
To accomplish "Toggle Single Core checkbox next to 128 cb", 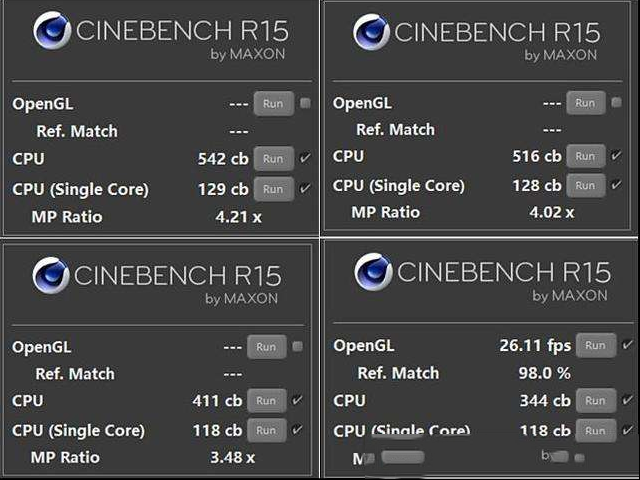I will pyautogui.click(x=616, y=184).
